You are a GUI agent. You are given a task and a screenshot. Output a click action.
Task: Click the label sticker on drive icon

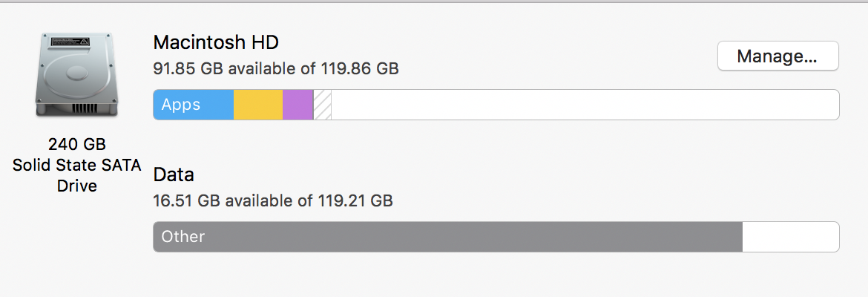click(68, 42)
